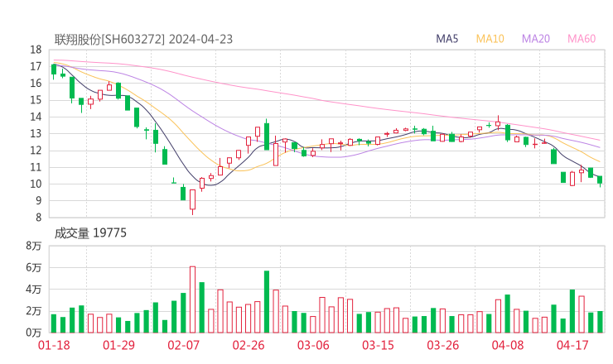613x364 pixels.
Task: Click the 成交量 19775 volume label
Action: point(90,233)
